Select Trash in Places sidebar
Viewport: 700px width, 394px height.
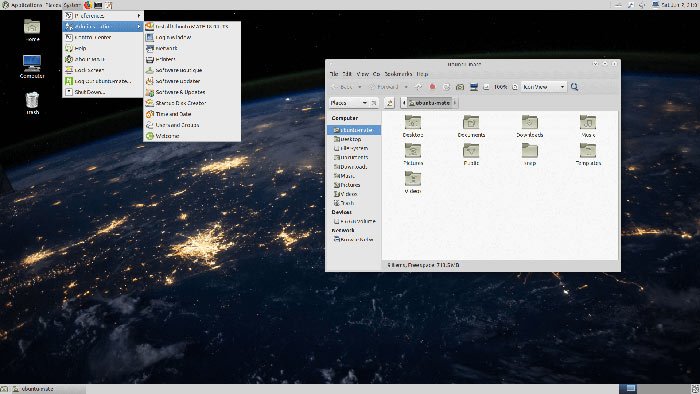point(354,203)
